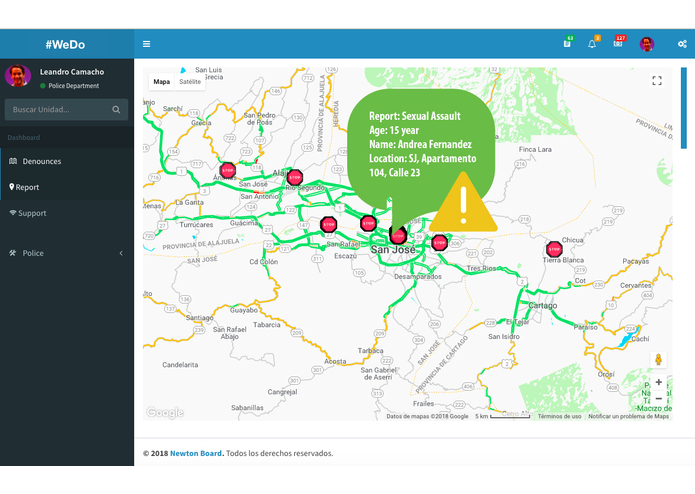
Task: Open the Police menu item
Action: [67, 253]
